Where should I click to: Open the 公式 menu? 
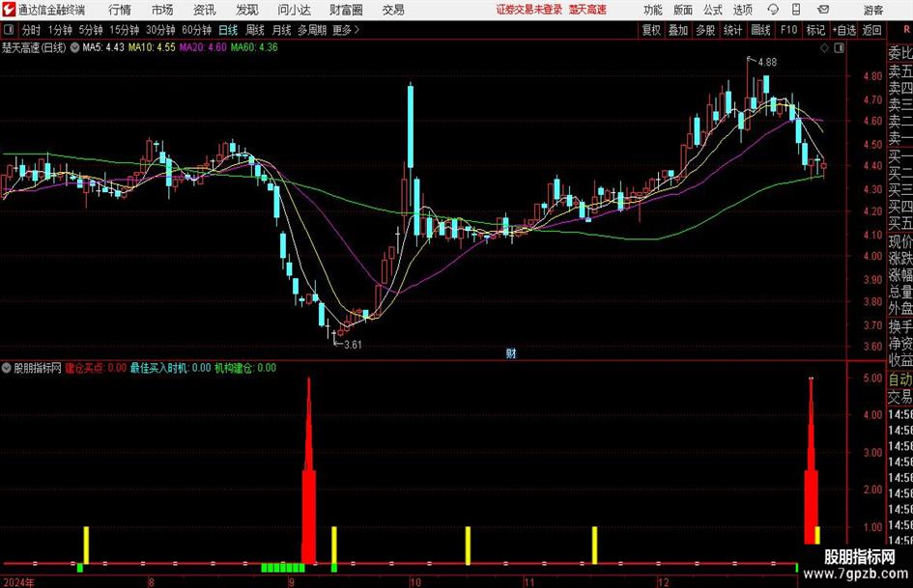(x=713, y=10)
